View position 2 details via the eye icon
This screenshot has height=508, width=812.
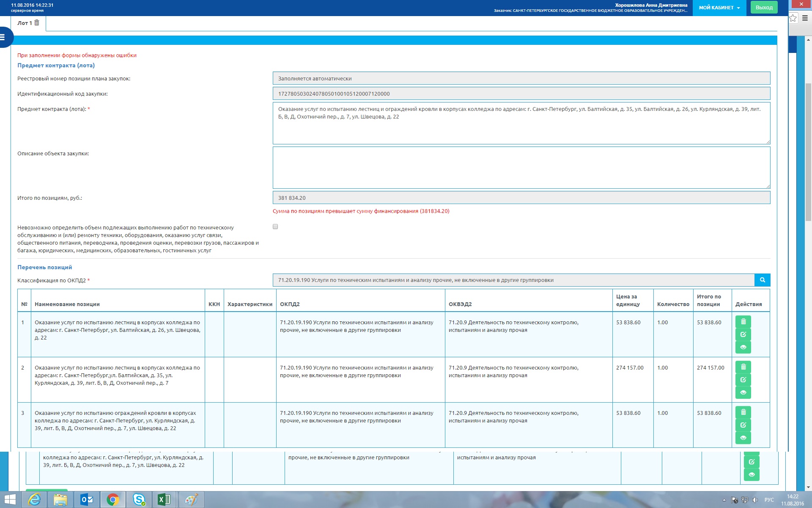[x=743, y=392]
